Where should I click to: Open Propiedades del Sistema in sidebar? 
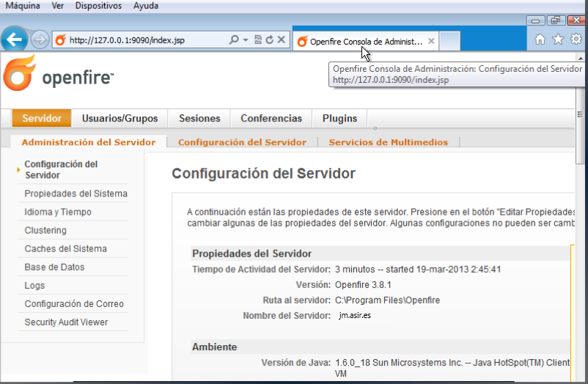point(76,193)
